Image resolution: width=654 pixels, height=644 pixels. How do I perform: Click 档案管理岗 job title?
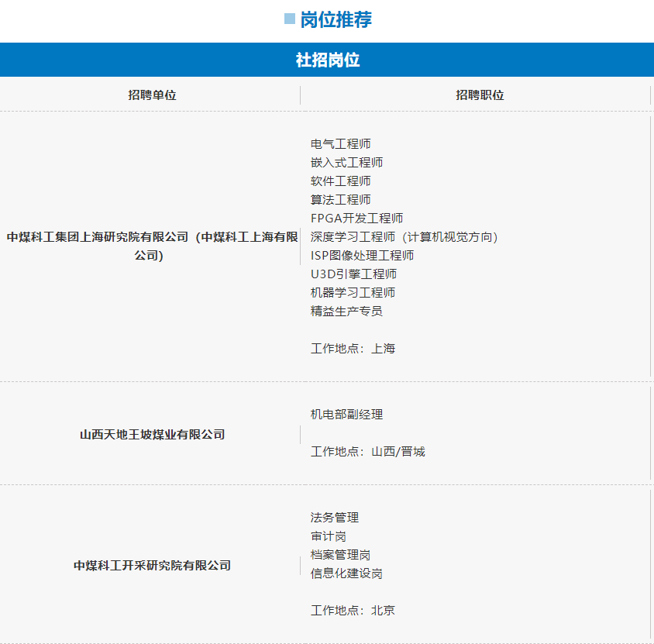(x=340, y=555)
